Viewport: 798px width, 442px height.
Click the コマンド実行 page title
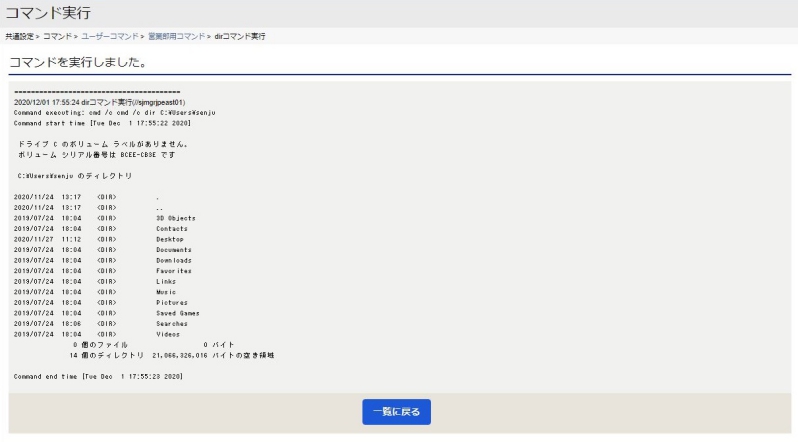tap(48, 13)
